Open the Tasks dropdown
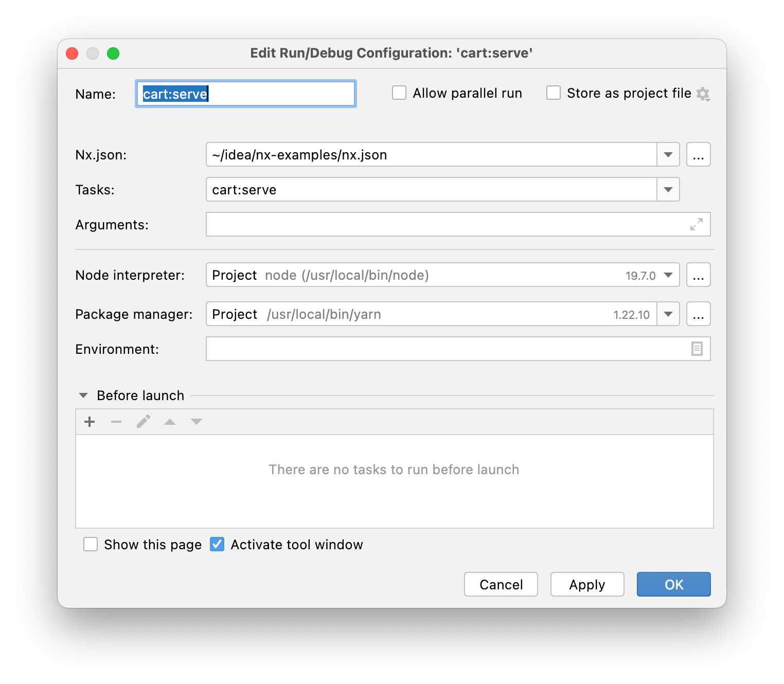The image size is (784, 684). pyautogui.click(x=668, y=189)
